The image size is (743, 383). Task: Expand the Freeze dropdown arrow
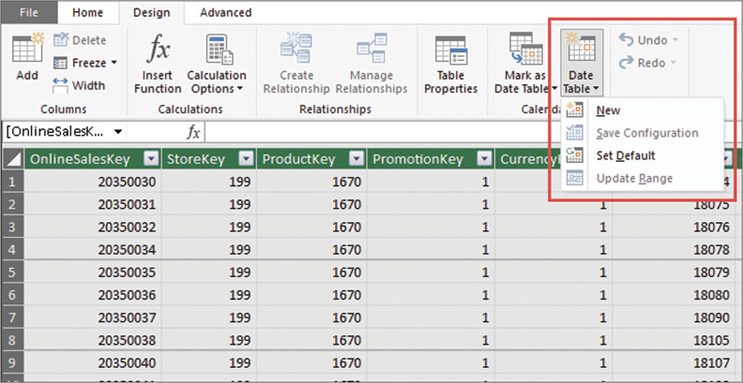(x=114, y=63)
